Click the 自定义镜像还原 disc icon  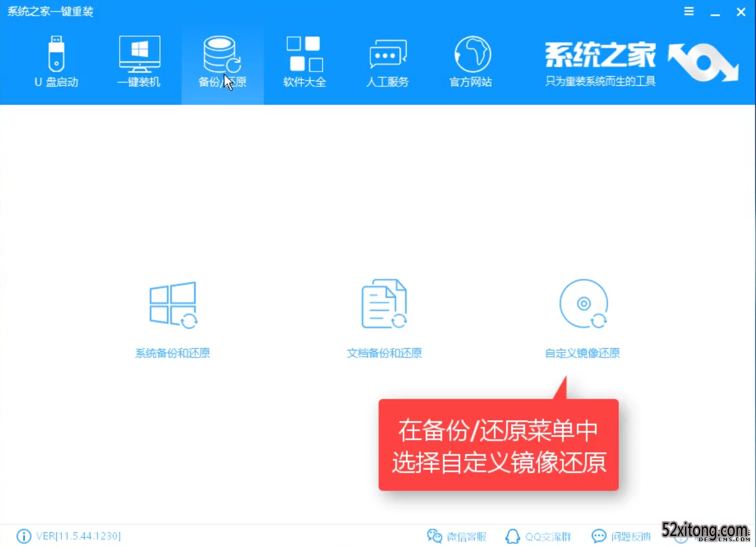click(584, 303)
